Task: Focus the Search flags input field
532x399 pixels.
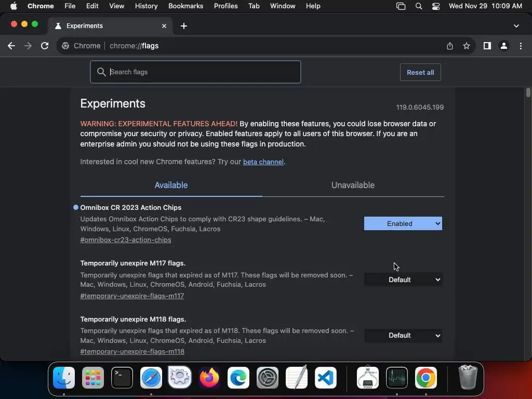Action: 195,72
